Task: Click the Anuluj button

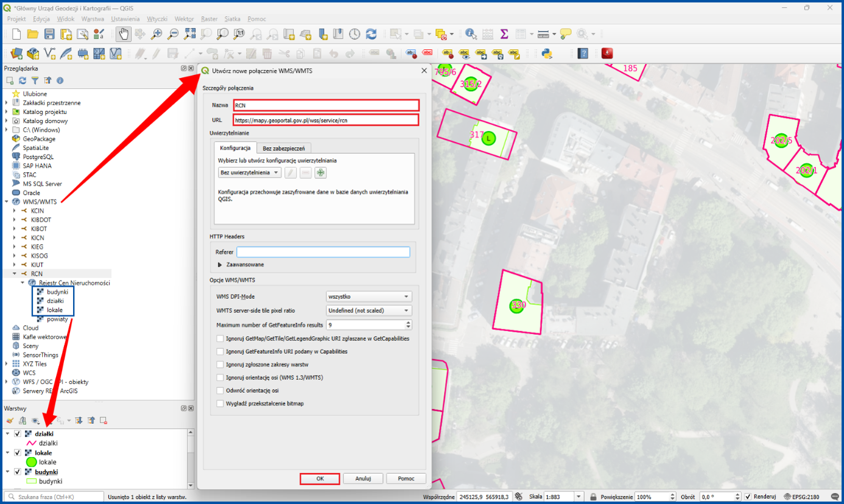Action: [363, 478]
